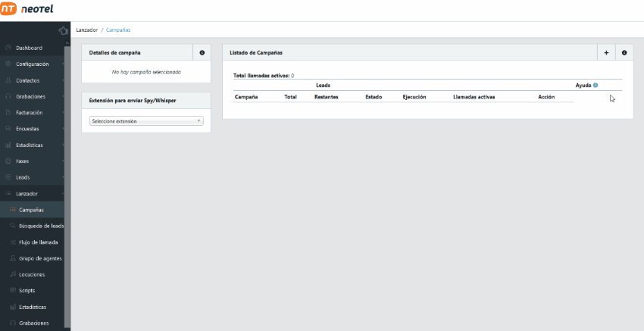Click the Neotel logo
This screenshot has height=331, width=644.
click(27, 10)
